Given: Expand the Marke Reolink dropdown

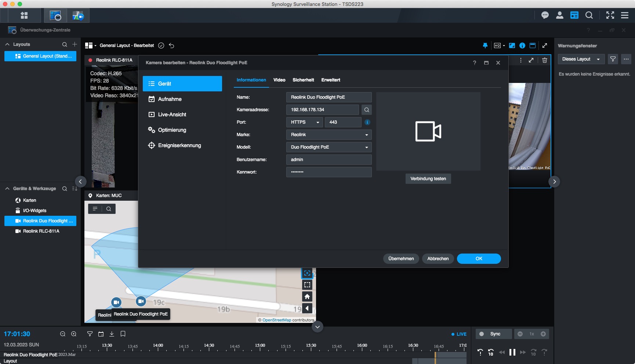Looking at the screenshot, I should 329,135.
